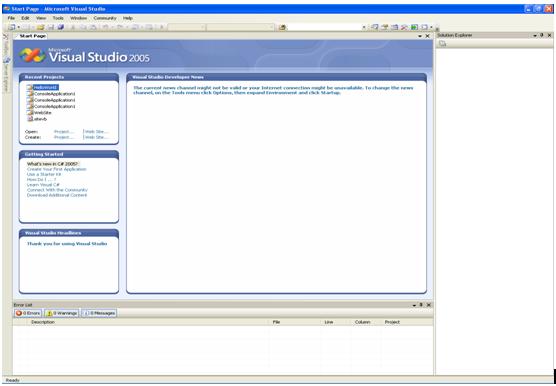Open Learn Visual C# link
Screen dimensions: 556x386
click(x=43, y=185)
